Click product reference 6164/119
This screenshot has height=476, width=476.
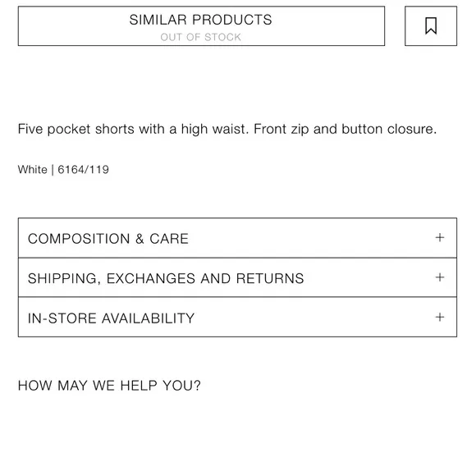pyautogui.click(x=83, y=169)
